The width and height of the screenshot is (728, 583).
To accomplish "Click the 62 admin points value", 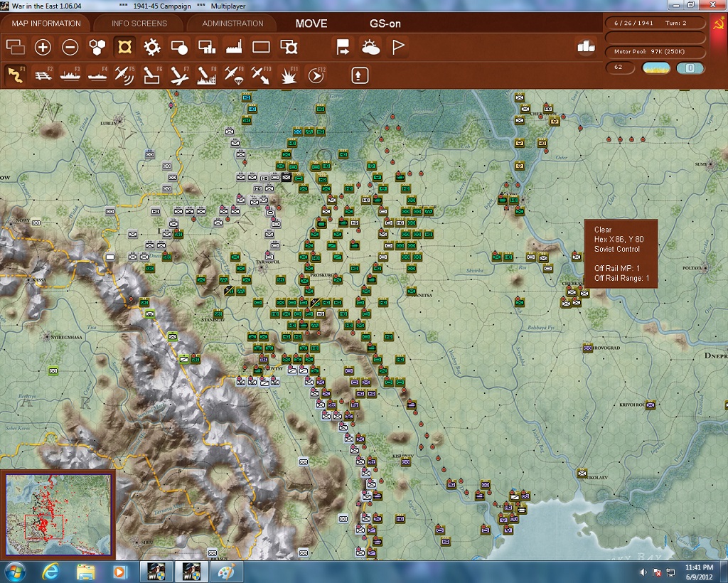I will (x=620, y=68).
